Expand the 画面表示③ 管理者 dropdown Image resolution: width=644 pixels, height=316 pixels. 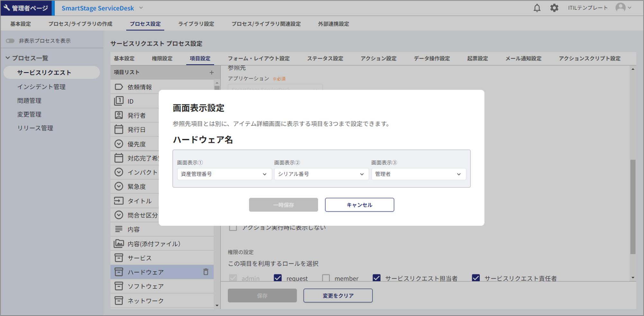[418, 174]
